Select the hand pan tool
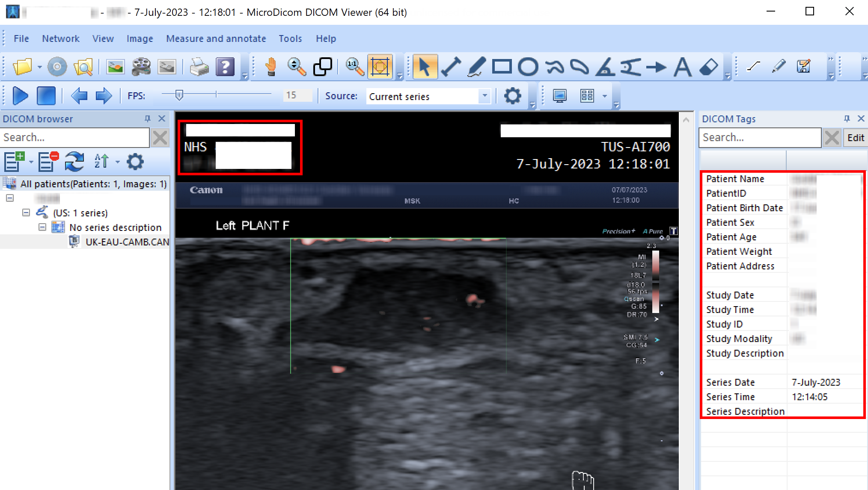This screenshot has height=490, width=868. 271,67
